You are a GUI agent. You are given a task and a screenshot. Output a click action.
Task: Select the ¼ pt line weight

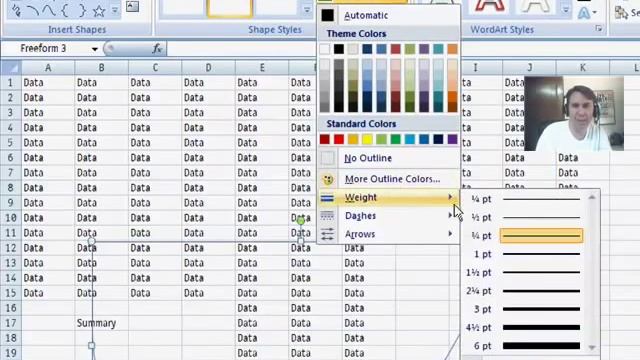(525, 199)
